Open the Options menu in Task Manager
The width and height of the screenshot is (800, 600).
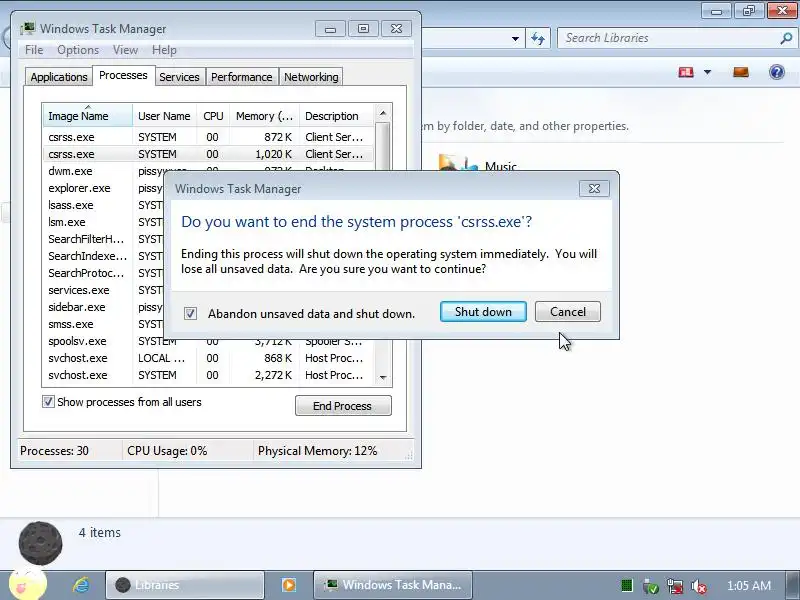[78, 50]
